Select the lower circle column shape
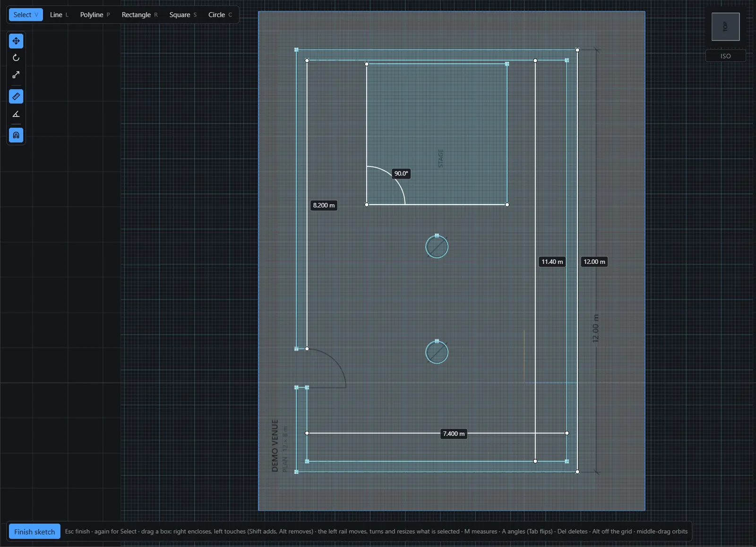This screenshot has height=547, width=756. pyautogui.click(x=437, y=352)
